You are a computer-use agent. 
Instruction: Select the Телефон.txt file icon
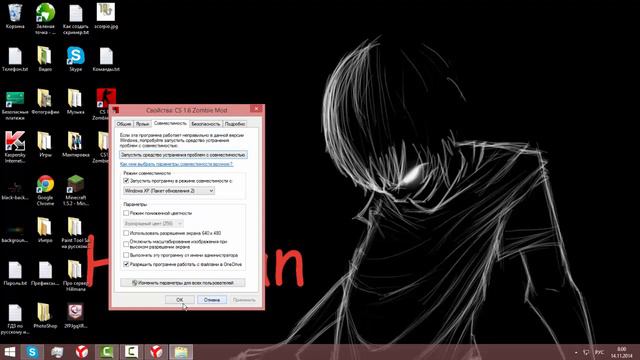pos(15,56)
